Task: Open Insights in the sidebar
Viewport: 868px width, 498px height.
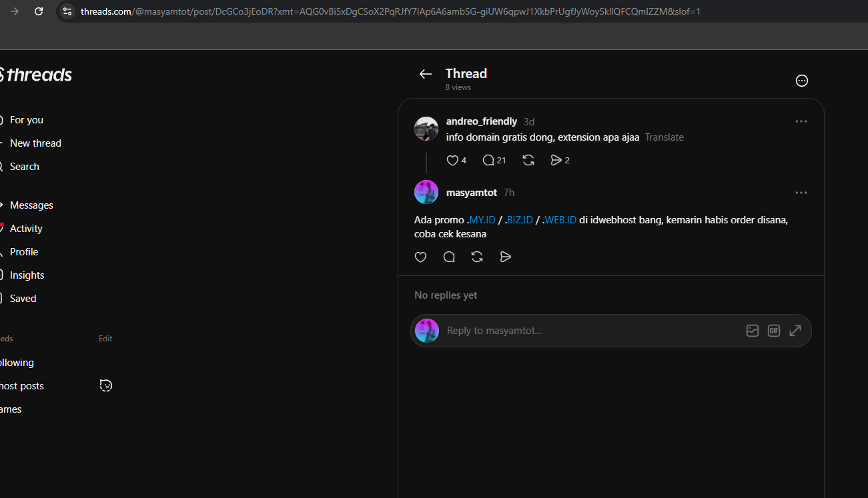Action: [x=27, y=275]
